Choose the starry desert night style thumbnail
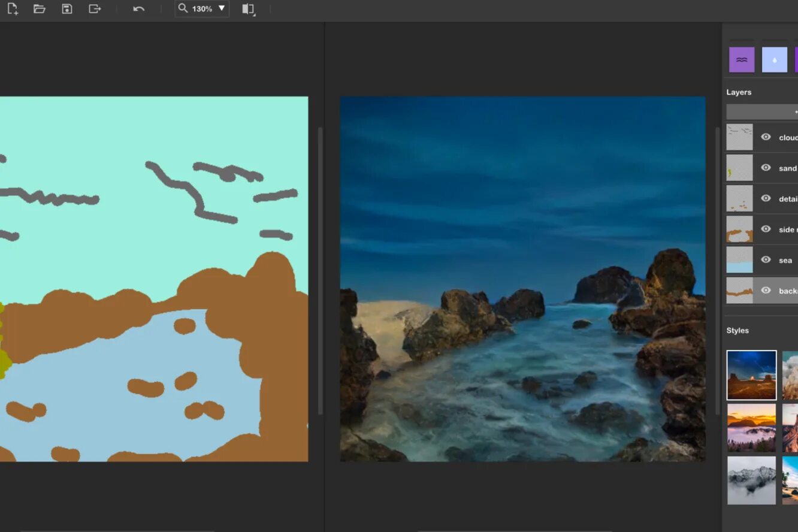Screen dimensions: 798x532 [751, 375]
